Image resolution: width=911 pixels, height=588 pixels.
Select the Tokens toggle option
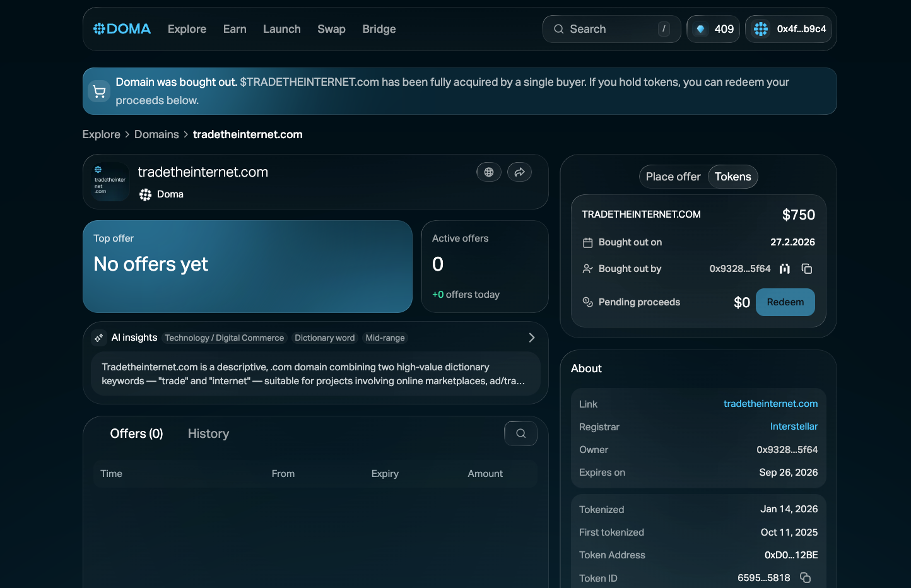point(732,177)
